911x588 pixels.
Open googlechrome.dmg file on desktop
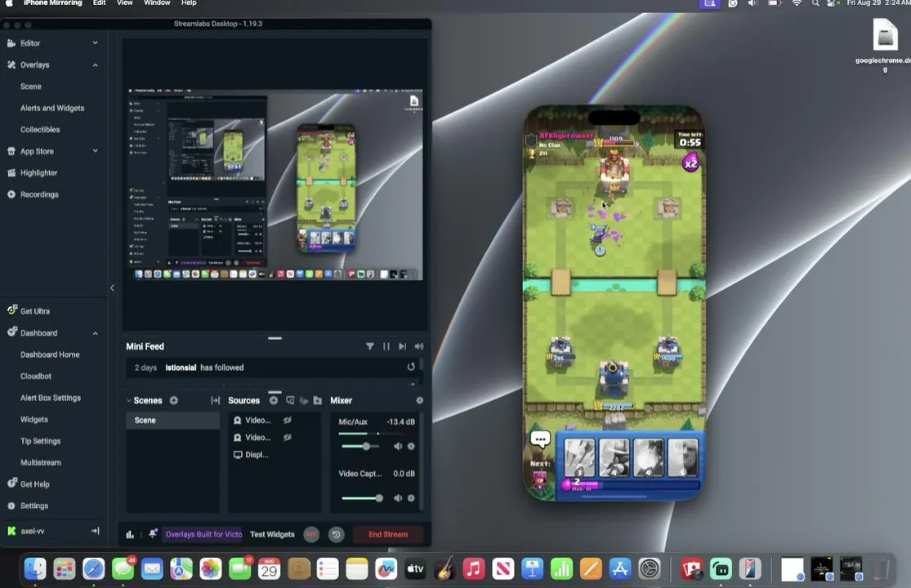[885, 44]
